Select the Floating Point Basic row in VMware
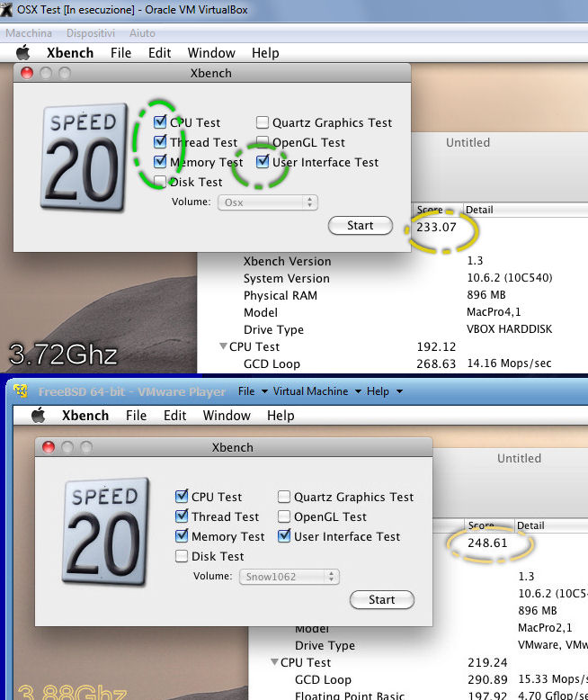This screenshot has width=588, height=700. 418,696
